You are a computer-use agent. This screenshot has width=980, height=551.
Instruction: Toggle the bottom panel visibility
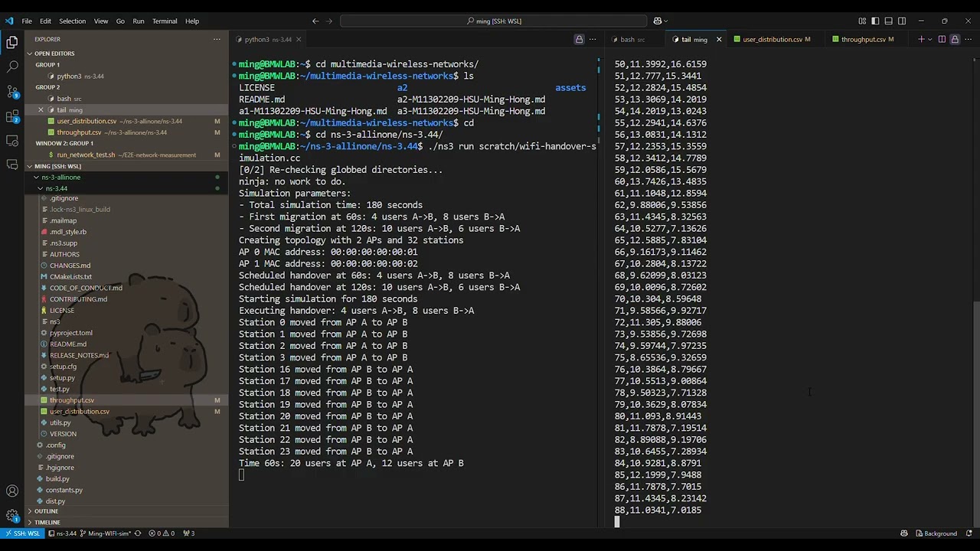[x=888, y=21]
